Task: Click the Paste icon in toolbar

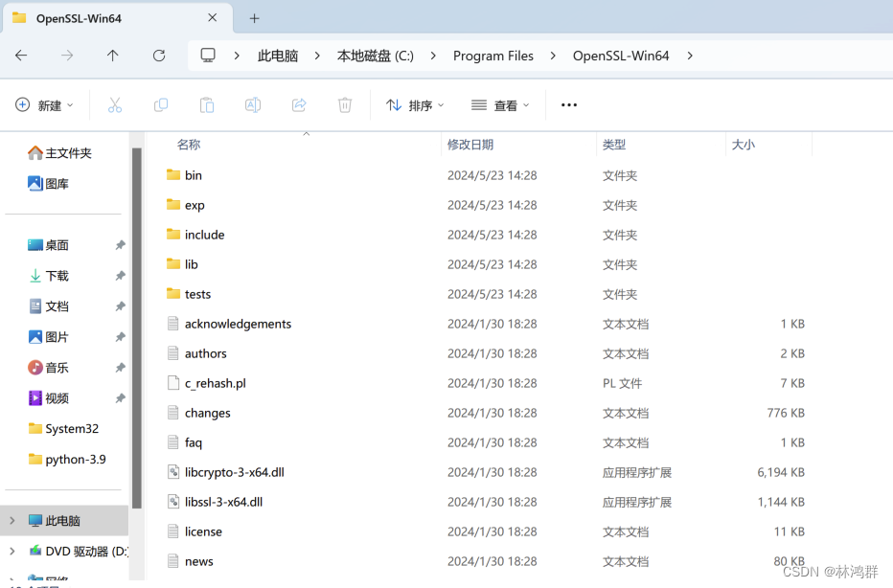Action: [206, 104]
